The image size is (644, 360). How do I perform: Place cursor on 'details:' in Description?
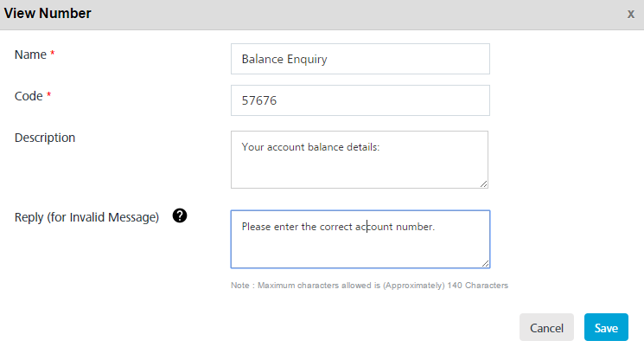[x=363, y=147]
